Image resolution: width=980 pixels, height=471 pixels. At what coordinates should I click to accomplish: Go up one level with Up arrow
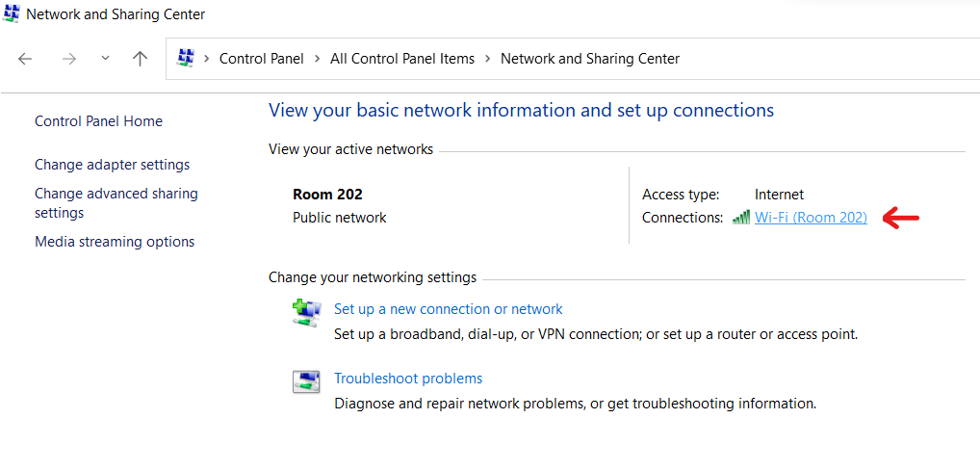140,59
